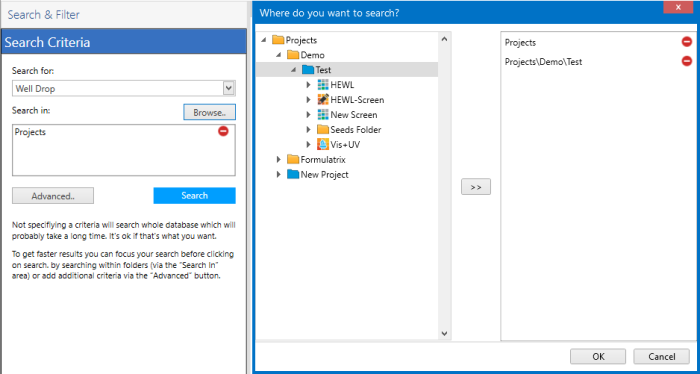Image resolution: width=700 pixels, height=374 pixels.
Task: Open the Search for dropdown
Action: (x=229, y=88)
